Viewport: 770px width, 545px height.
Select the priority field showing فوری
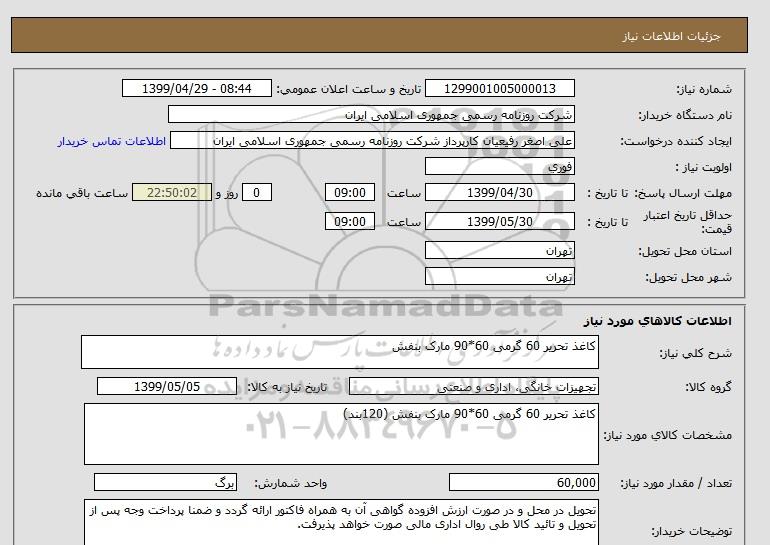(499, 166)
